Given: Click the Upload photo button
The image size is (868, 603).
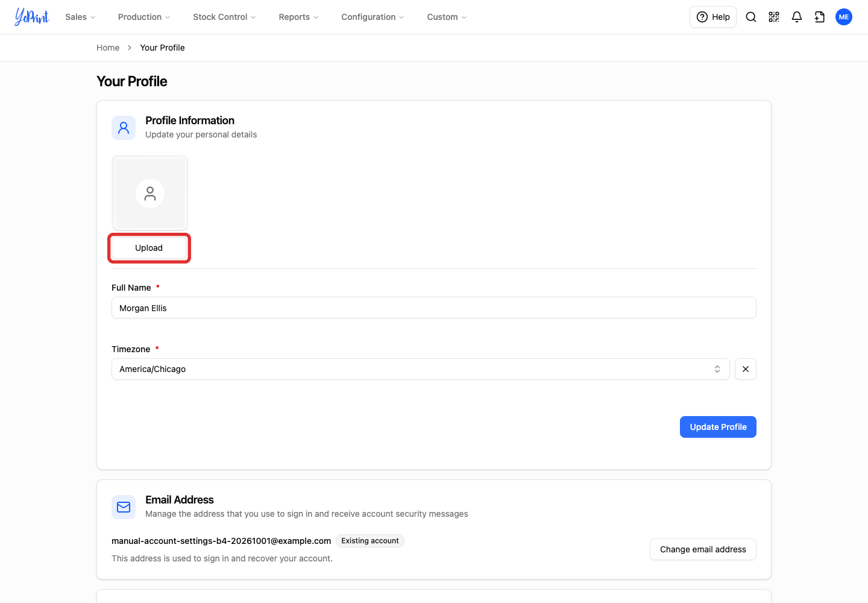Looking at the screenshot, I should point(149,248).
